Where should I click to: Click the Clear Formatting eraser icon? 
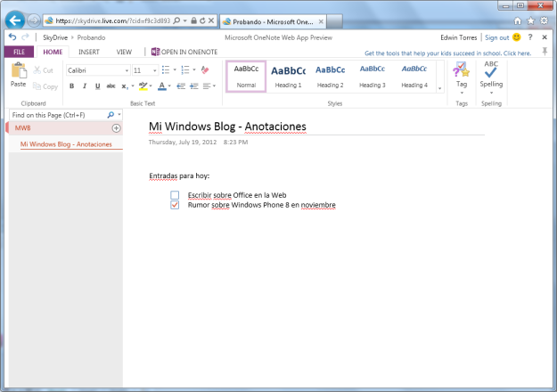(205, 69)
